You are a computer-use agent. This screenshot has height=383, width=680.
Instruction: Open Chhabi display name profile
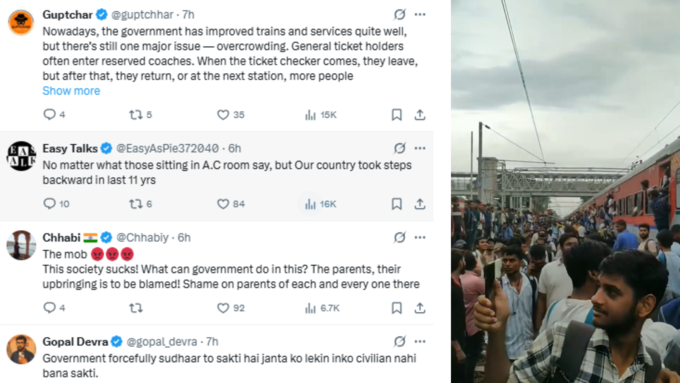coord(62,238)
